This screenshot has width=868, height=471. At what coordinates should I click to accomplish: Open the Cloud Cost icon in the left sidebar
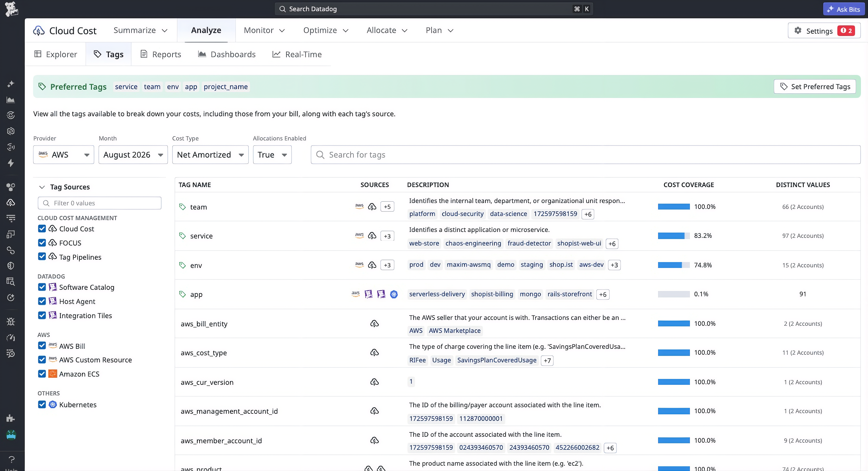click(11, 202)
